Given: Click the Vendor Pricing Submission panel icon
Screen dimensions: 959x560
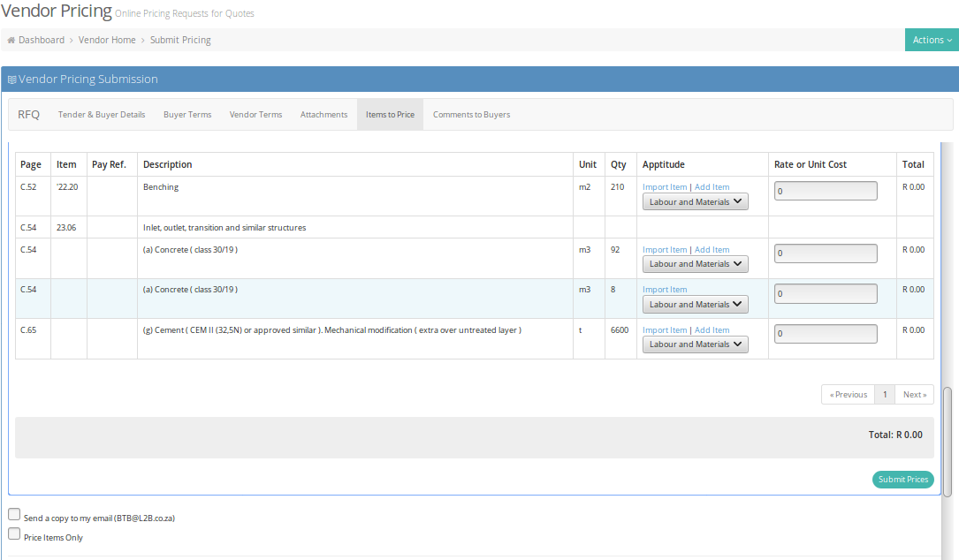Looking at the screenshot, I should 11,79.
